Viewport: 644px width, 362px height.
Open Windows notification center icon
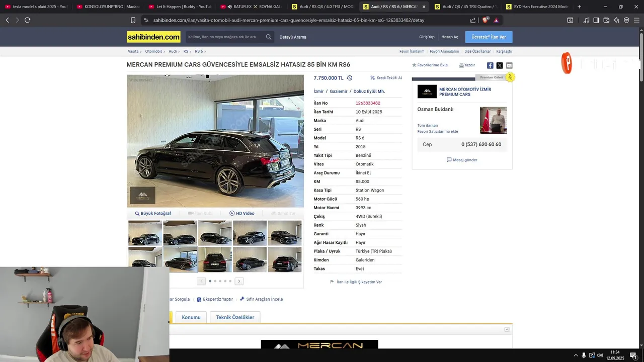(633, 355)
